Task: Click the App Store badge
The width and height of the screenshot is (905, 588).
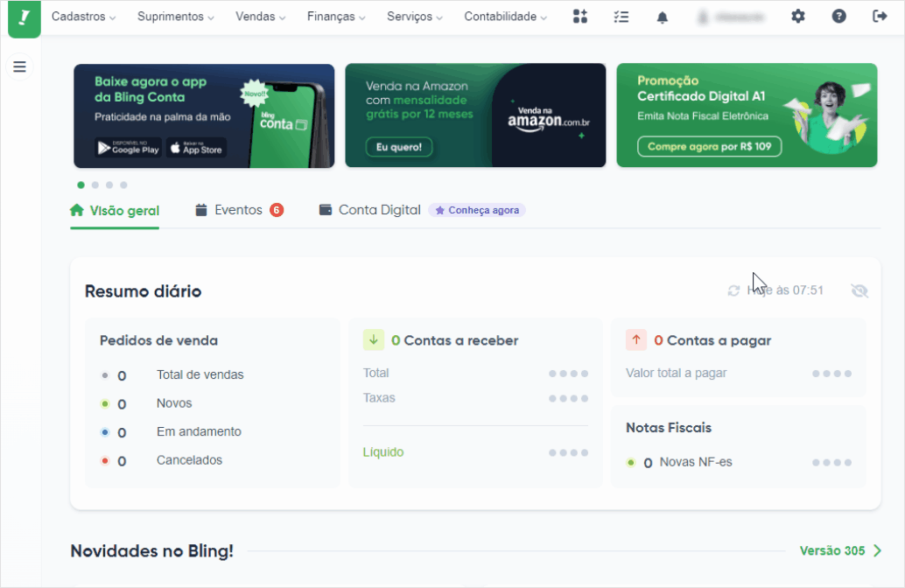Action: [196, 148]
